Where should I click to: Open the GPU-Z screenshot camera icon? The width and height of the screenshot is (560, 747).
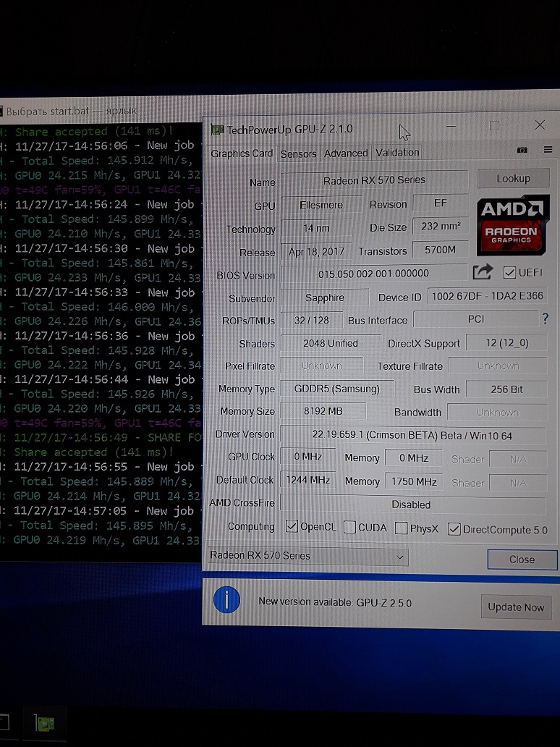(x=522, y=150)
